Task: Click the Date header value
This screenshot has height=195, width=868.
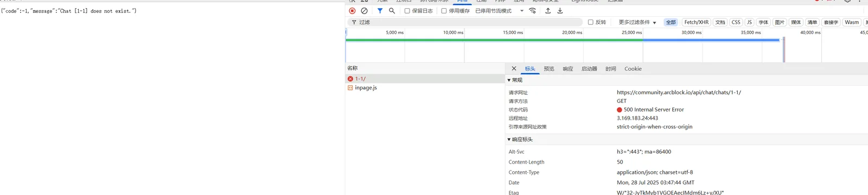Action: pos(655,183)
